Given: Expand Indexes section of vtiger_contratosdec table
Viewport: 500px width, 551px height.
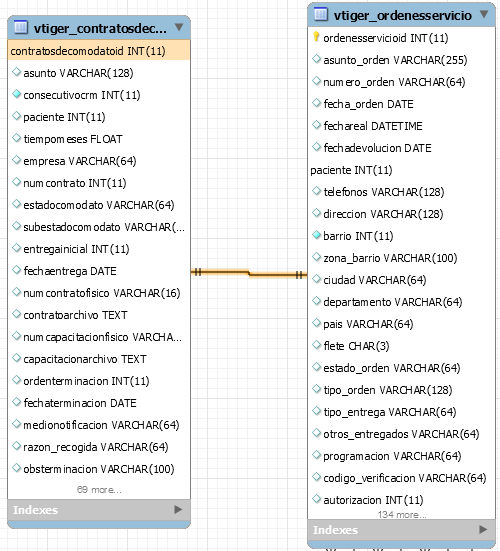Looking at the screenshot, I should click(x=178, y=509).
